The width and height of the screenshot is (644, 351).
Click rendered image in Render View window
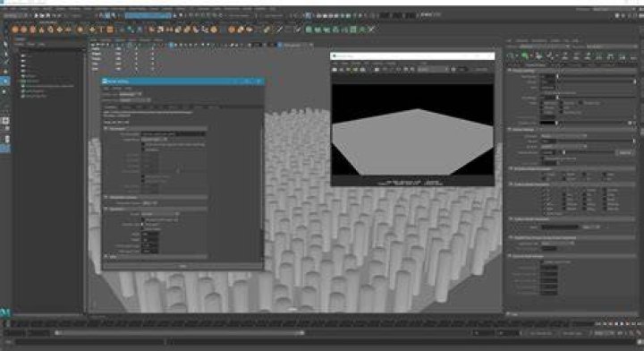click(x=412, y=129)
